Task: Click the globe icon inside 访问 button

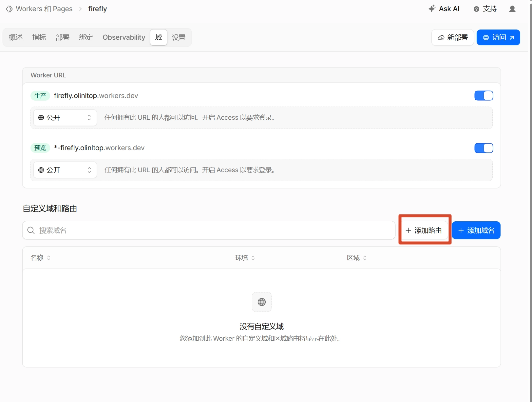Action: coord(486,38)
